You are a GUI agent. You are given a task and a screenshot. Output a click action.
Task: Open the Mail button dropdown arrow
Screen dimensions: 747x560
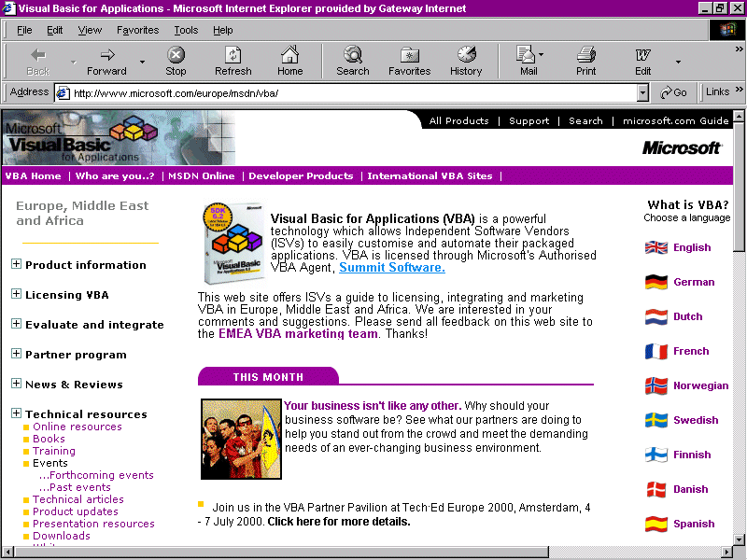point(541,55)
